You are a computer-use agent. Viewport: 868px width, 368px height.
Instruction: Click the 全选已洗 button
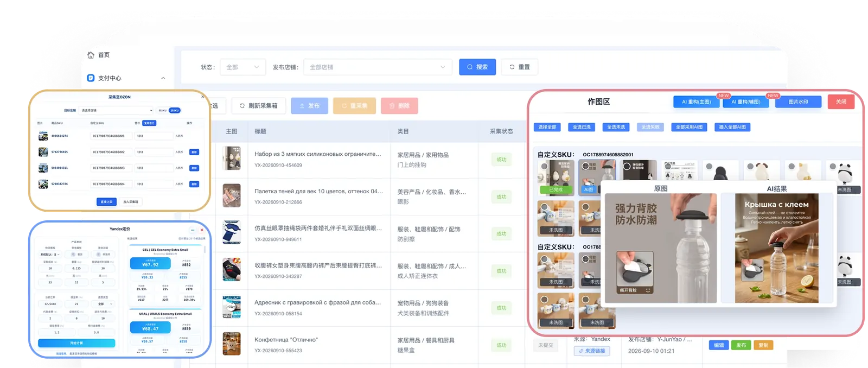point(582,127)
